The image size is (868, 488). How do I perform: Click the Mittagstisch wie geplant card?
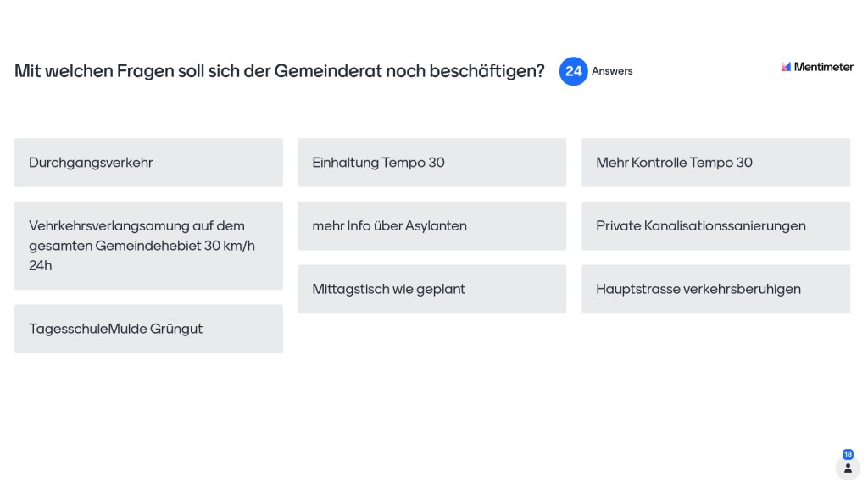click(x=431, y=289)
